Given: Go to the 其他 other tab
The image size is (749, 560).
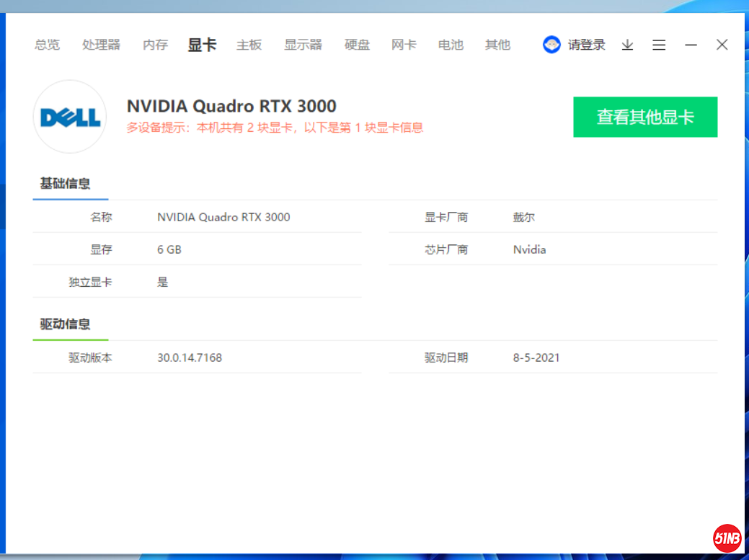Looking at the screenshot, I should pos(497,45).
